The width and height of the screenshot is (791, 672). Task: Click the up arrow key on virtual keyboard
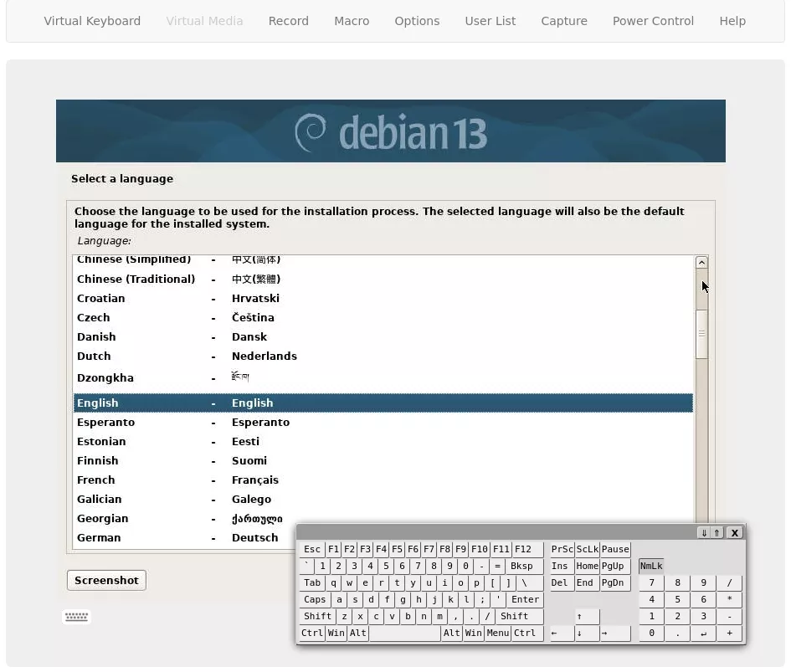point(587,617)
